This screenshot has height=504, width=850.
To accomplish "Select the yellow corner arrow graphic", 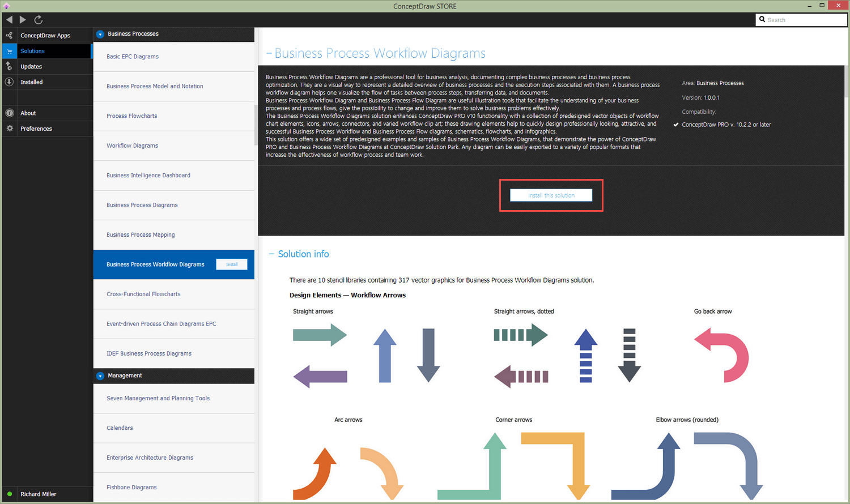I will (x=556, y=466).
